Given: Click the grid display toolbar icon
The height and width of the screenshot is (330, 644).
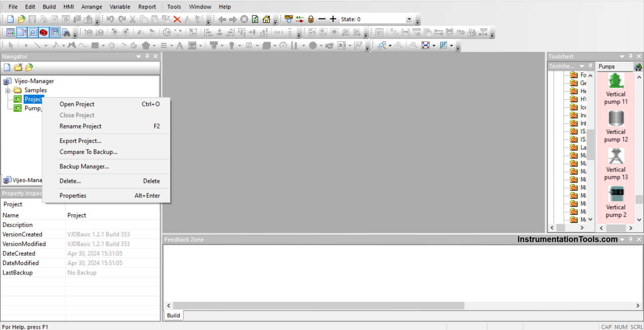Looking at the screenshot, I should tap(443, 45).
